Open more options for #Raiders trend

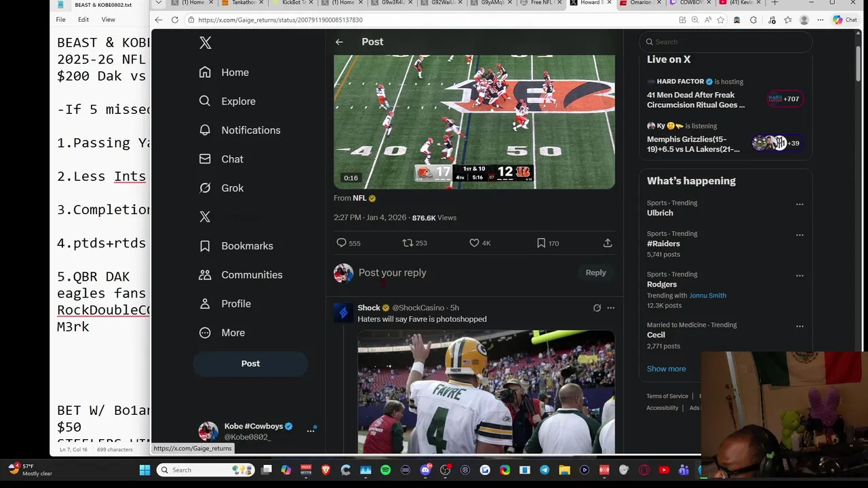[x=800, y=235]
